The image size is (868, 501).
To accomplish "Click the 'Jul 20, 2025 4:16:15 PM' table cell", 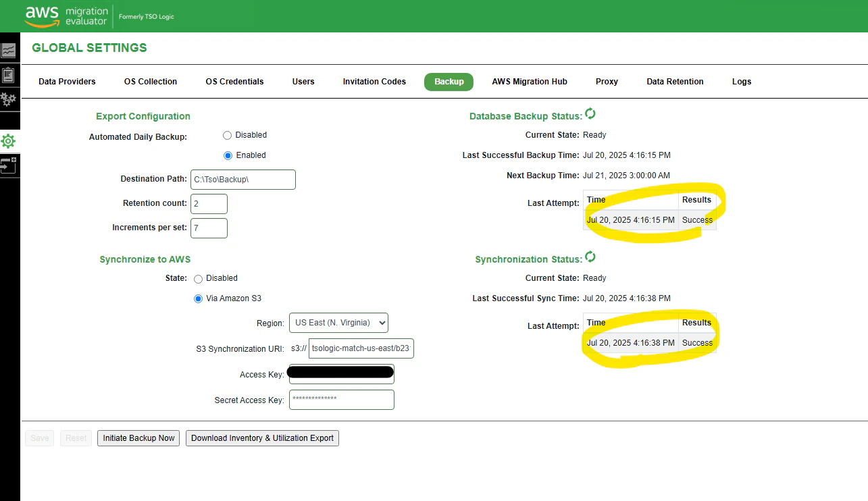I will (631, 220).
